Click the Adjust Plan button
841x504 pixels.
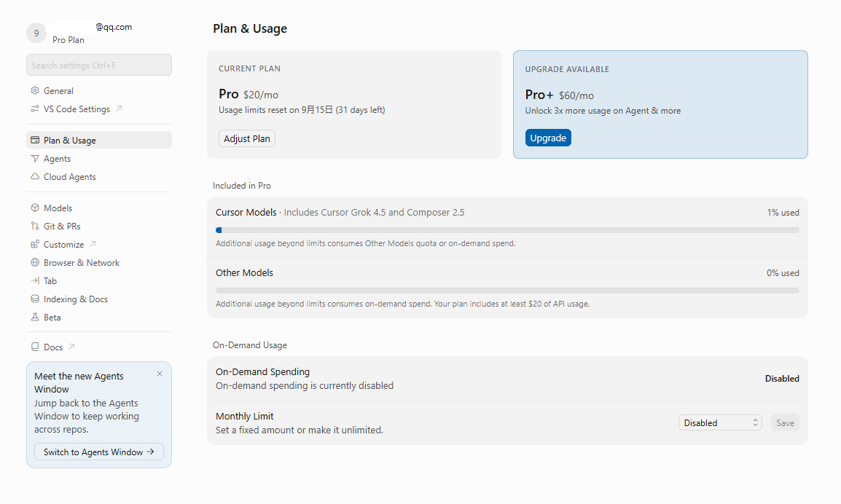click(x=247, y=138)
